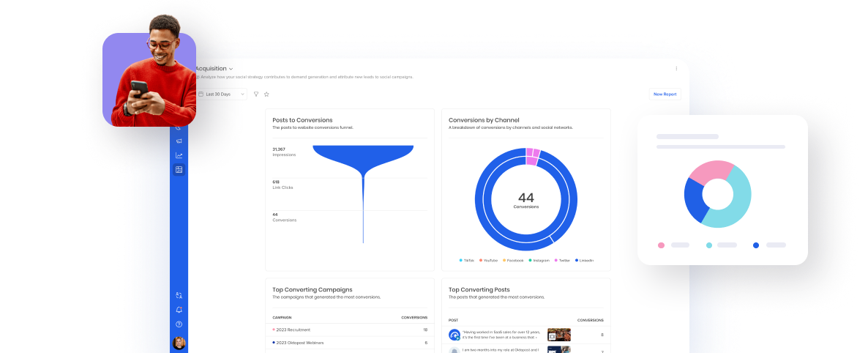Open the help question mark icon
The width and height of the screenshot is (868, 353).
click(x=179, y=324)
